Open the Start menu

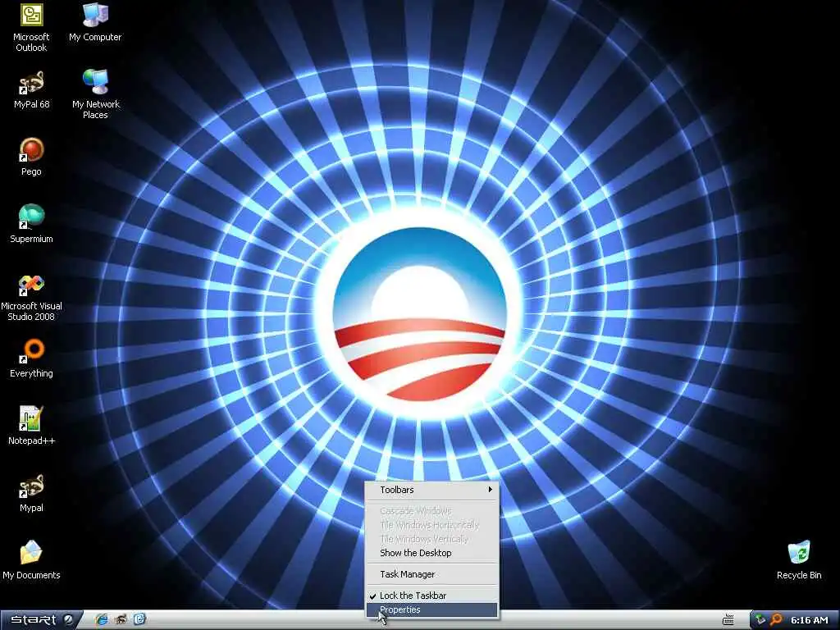point(39,620)
